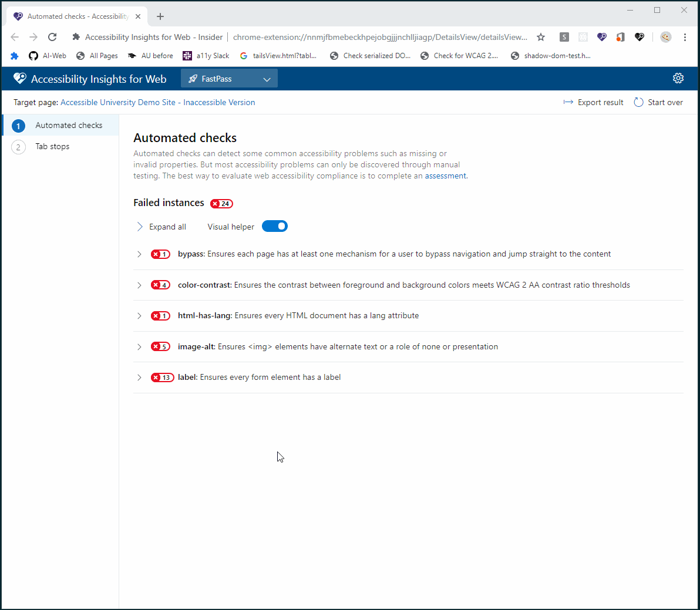This screenshot has width=700, height=610.
Task: Click the faded gear extension icon in the toolbar
Action: [x=583, y=37]
